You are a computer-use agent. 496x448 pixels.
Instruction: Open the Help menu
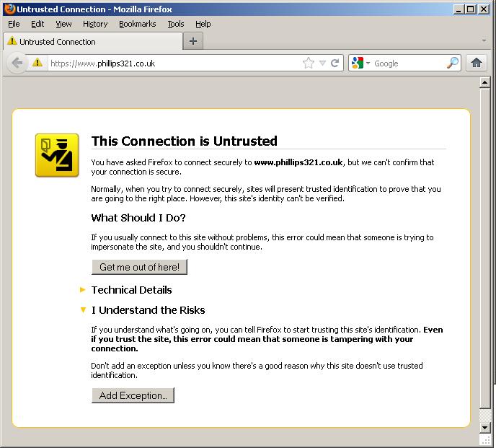point(203,24)
